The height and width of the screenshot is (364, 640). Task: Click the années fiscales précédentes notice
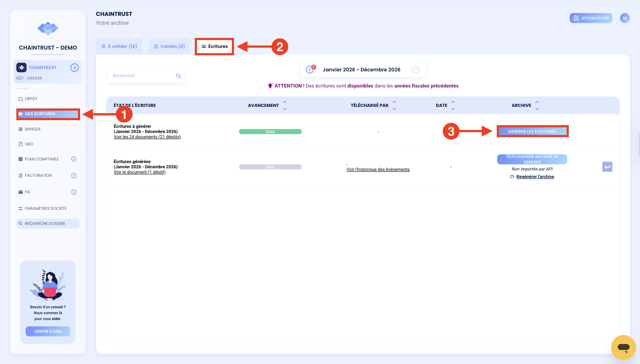426,86
